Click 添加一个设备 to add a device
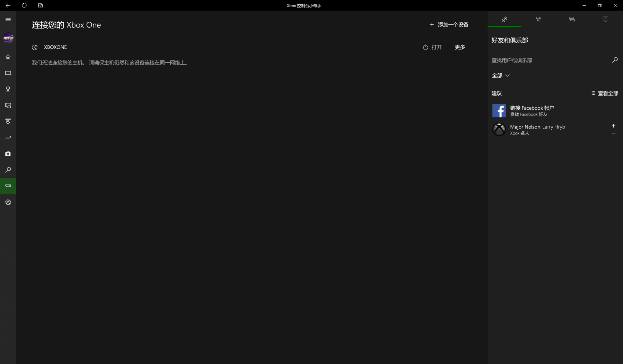This screenshot has height=364, width=623. click(x=449, y=25)
